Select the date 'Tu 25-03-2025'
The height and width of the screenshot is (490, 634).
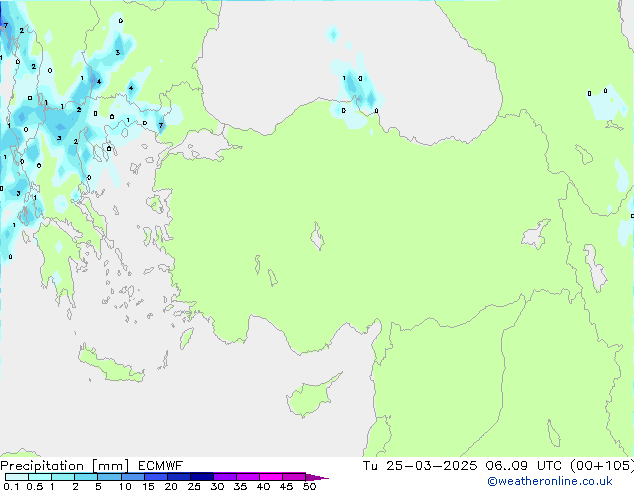(x=420, y=466)
